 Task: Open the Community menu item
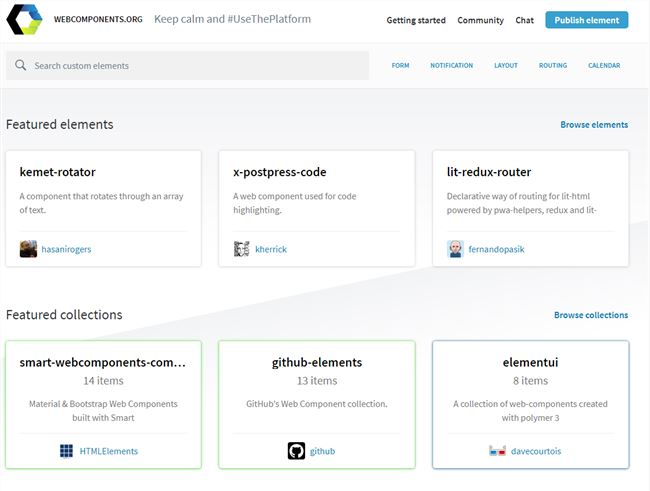[x=480, y=20]
